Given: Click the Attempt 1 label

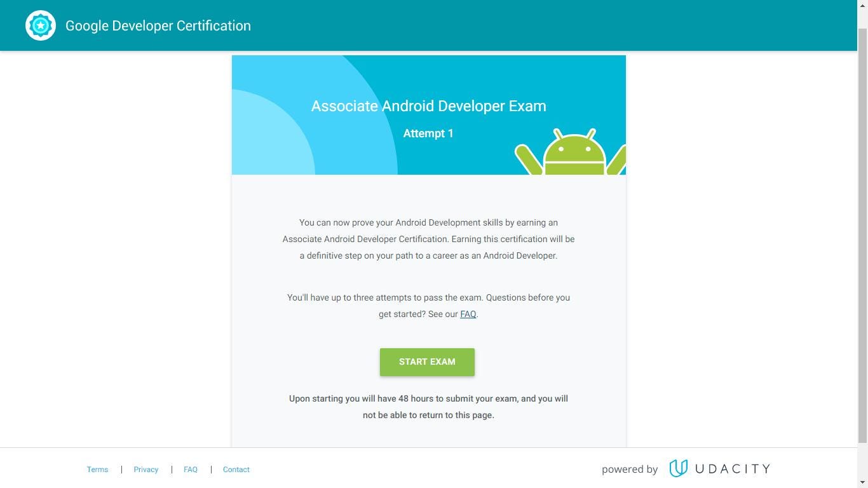Looking at the screenshot, I should coord(428,133).
